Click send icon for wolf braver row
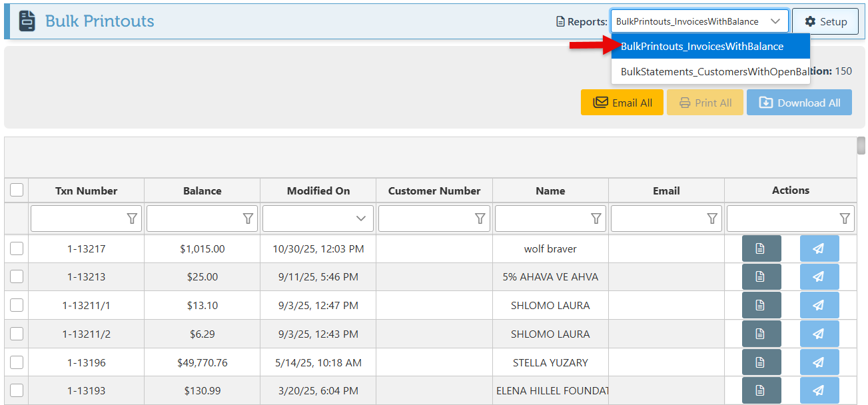 click(x=819, y=249)
